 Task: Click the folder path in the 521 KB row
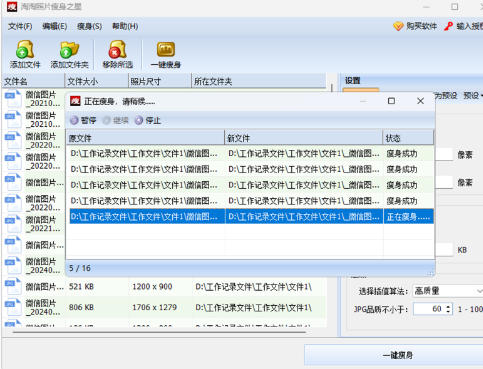[x=253, y=286]
